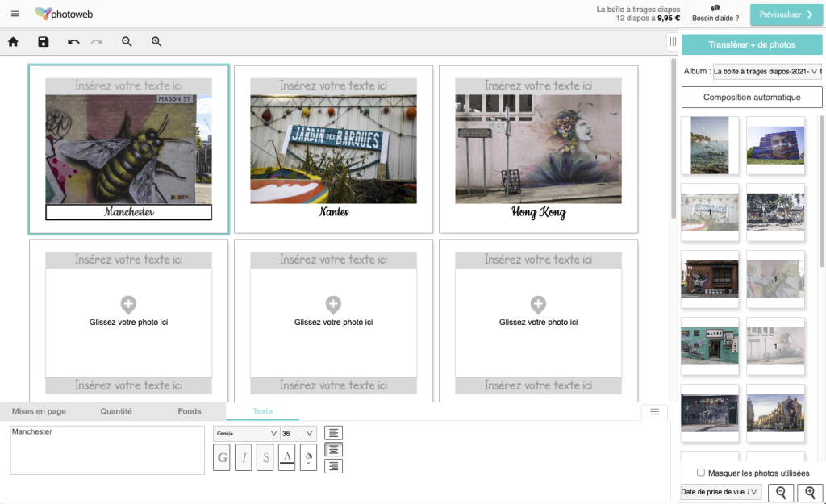
Task: Open the hamburger main menu
Action: (x=15, y=14)
